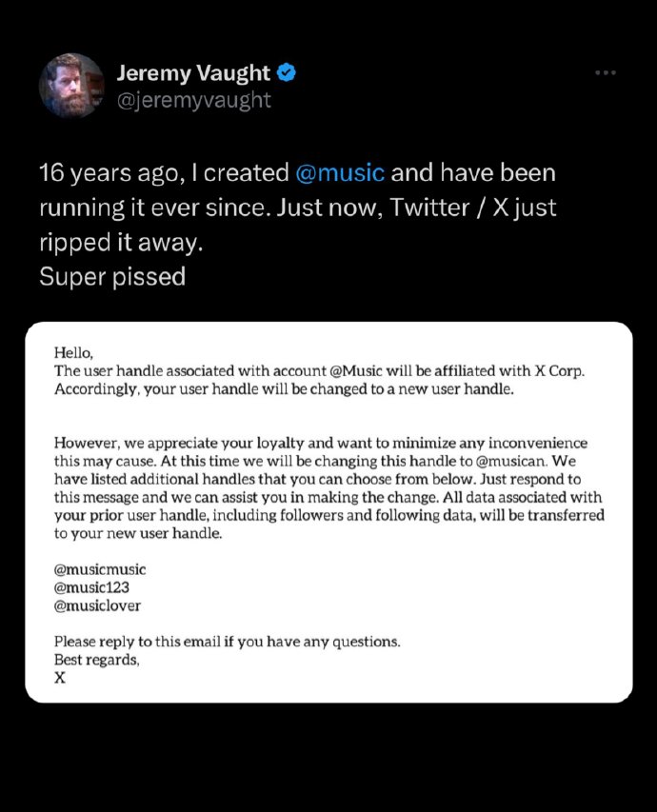The height and width of the screenshot is (812, 657).
Task: Open Jeremy Vaught's profile avatar
Action: pyautogui.click(x=71, y=86)
